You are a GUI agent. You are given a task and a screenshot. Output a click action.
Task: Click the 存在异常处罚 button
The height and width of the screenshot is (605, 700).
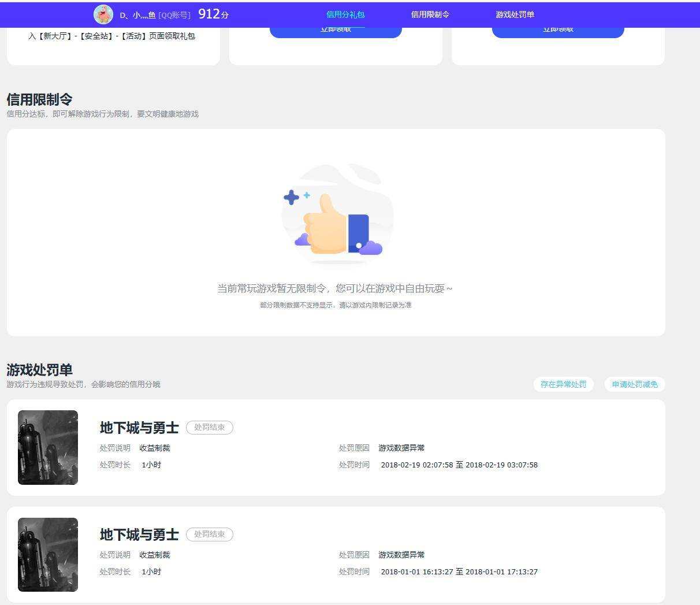pyautogui.click(x=564, y=384)
